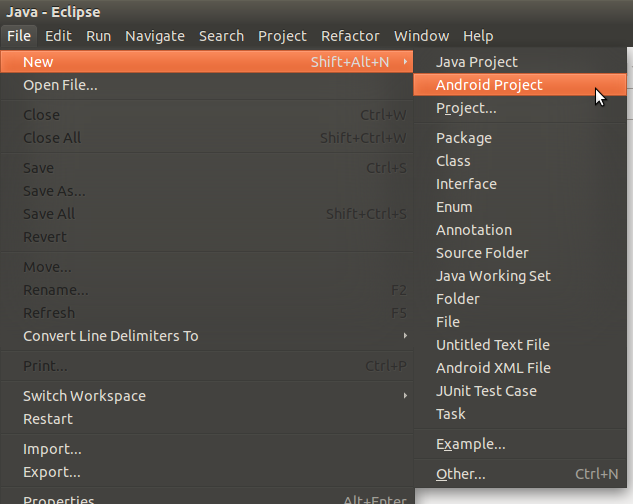
Task: Open Properties at bottom of File menu
Action: click(x=207, y=498)
